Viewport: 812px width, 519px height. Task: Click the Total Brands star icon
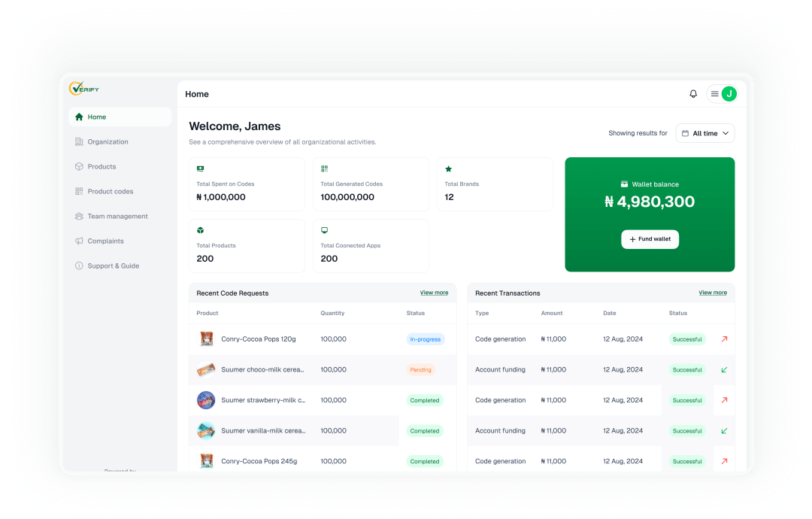pos(448,169)
